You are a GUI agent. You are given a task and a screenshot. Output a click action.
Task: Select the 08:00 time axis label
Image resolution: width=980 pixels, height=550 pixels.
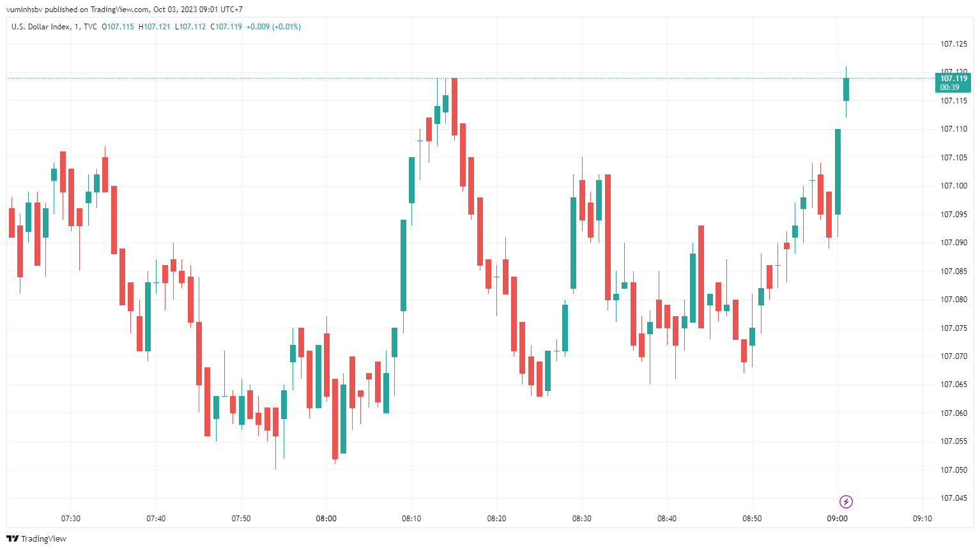click(326, 519)
